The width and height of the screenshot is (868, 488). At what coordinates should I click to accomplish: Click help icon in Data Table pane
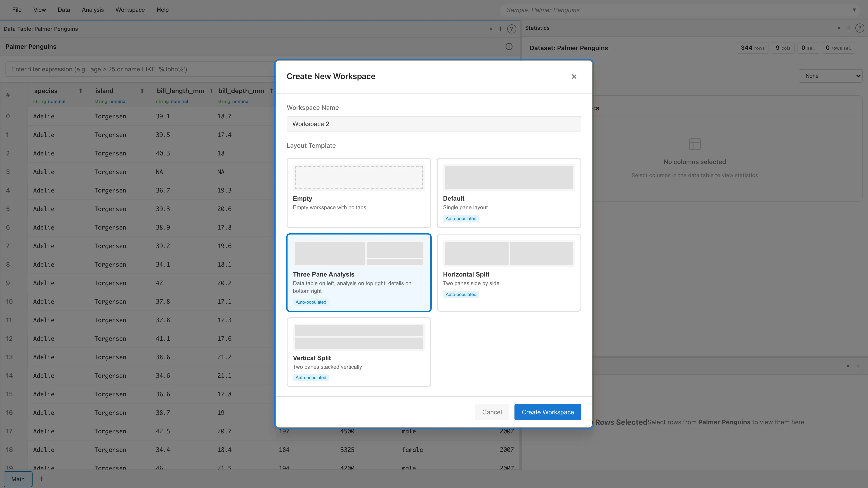pos(512,29)
